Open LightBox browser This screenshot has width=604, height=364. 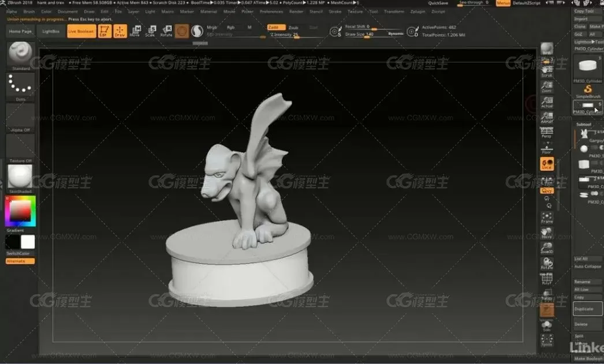tap(51, 31)
